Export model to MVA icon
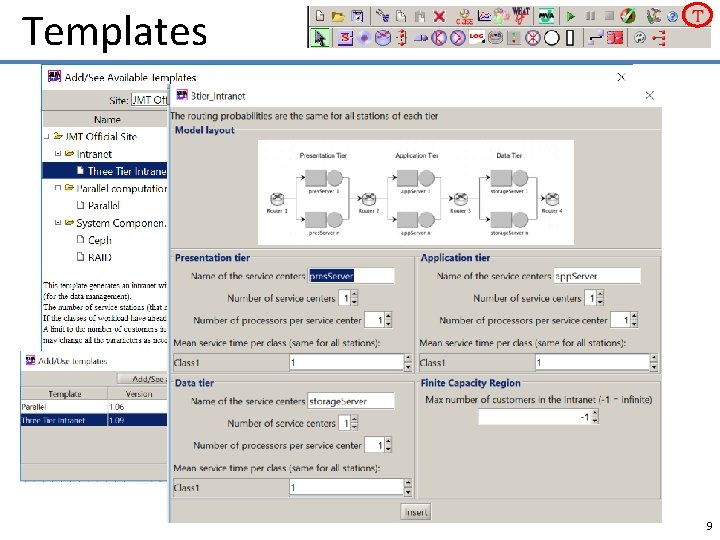Screen dimensions: 720x540 (546, 17)
